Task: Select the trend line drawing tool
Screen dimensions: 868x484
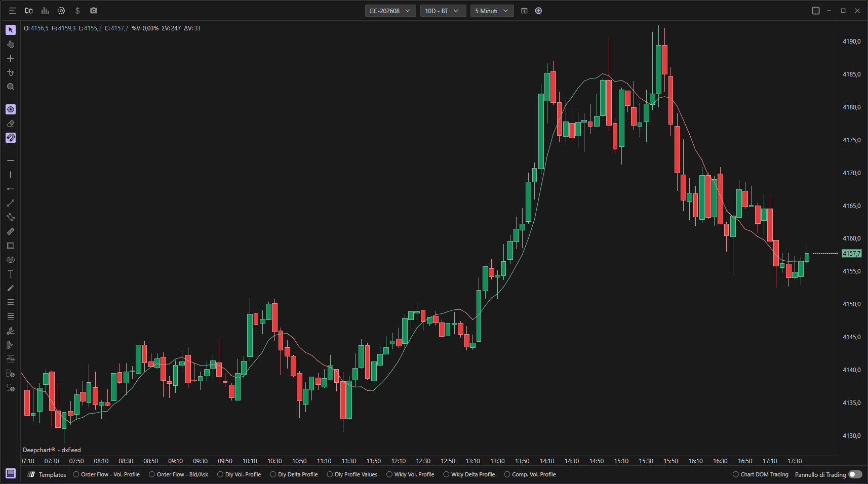Action: coord(11,203)
